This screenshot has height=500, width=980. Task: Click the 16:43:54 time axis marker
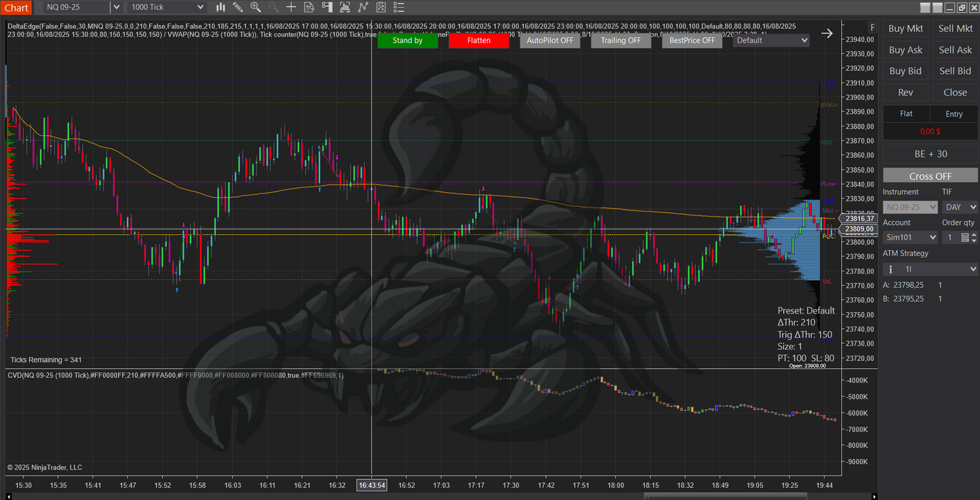point(372,485)
